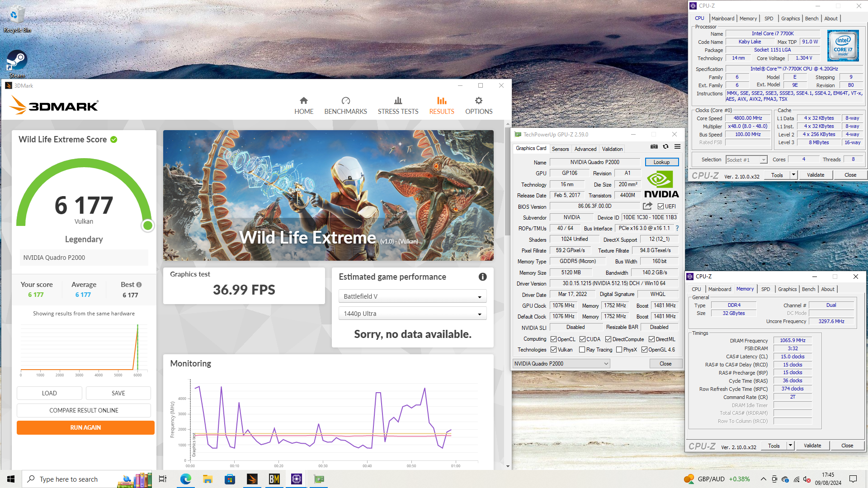Open the Battlefield V game dropdown
Screen dimensions: 868x488
coord(412,296)
